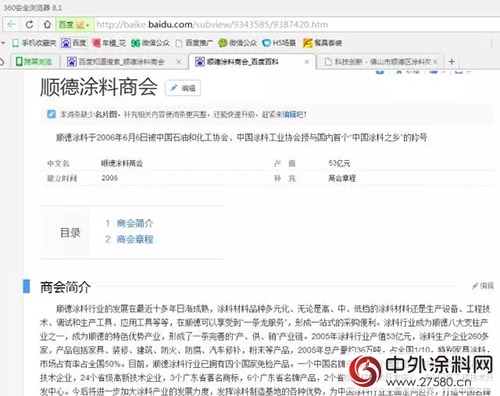Click the 目录 label
This screenshot has height=396, width=500.
pos(70,233)
